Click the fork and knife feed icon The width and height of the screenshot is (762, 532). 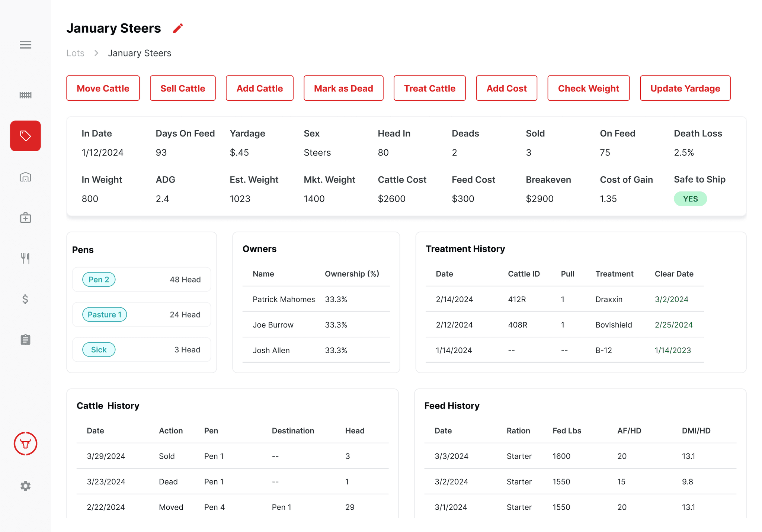(25, 258)
